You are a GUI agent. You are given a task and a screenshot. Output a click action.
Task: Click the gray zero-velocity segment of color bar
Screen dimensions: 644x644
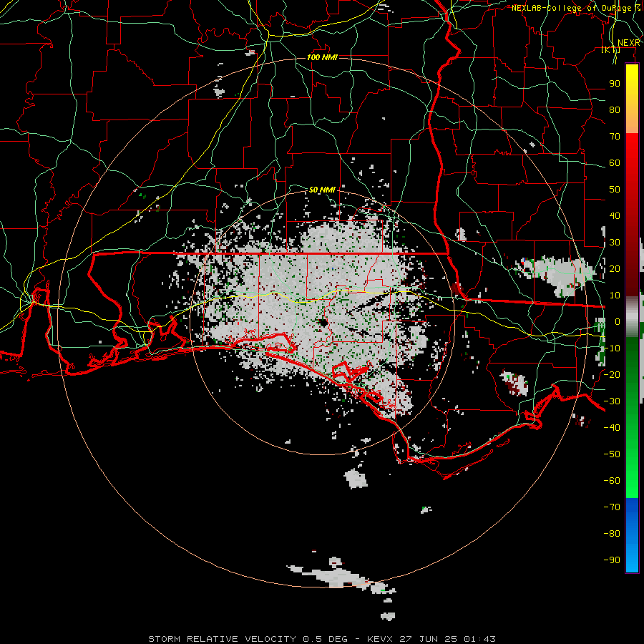(x=632, y=316)
